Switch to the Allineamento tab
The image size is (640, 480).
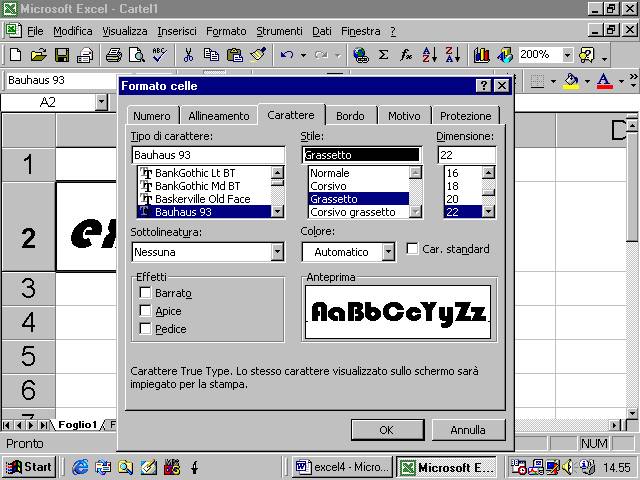click(x=219, y=116)
